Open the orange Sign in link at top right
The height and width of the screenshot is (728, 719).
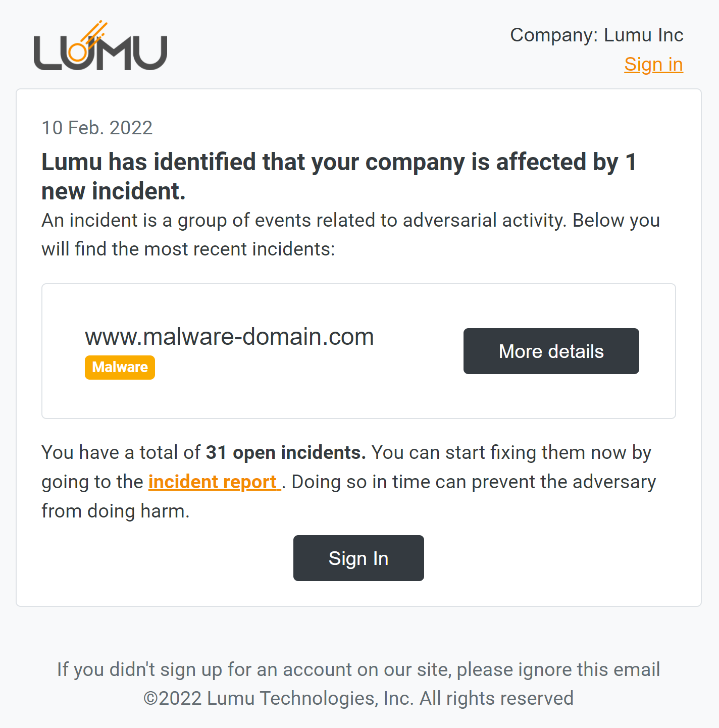tap(653, 65)
